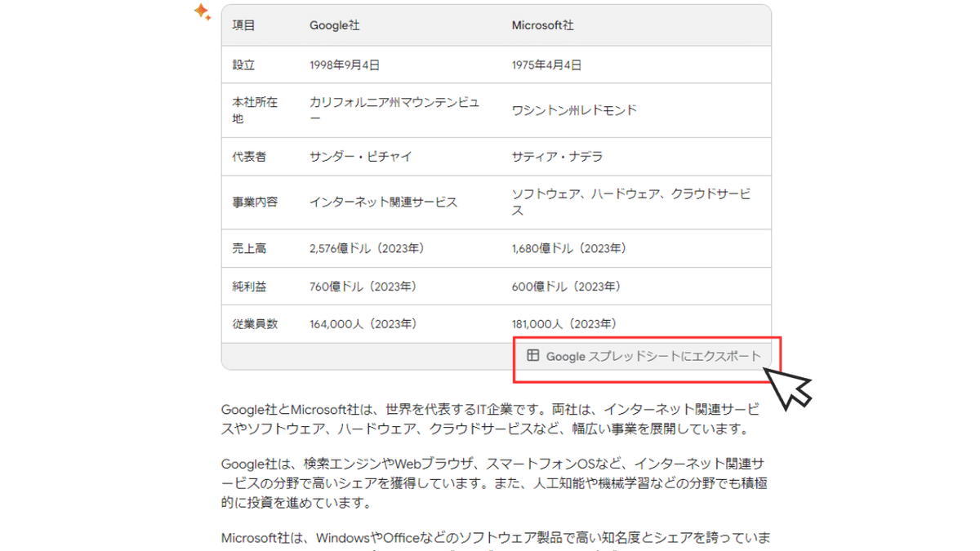Screen dimensions: 980x551
Task: Click the spreadsheet icon beside the export label
Action: tap(532, 355)
